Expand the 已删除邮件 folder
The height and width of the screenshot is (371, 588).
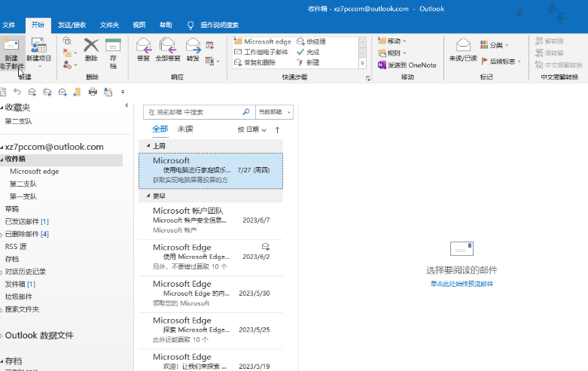click(2, 235)
